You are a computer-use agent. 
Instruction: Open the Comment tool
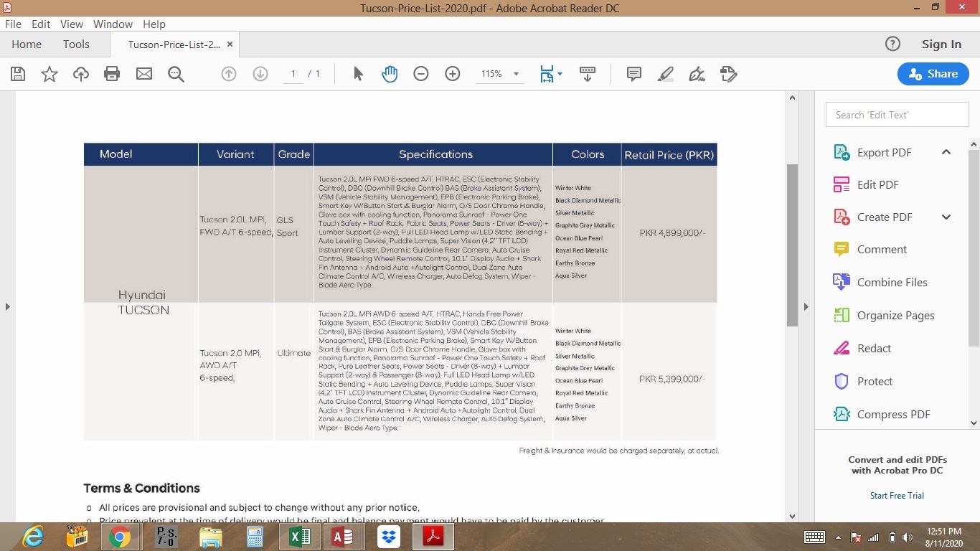(x=882, y=250)
